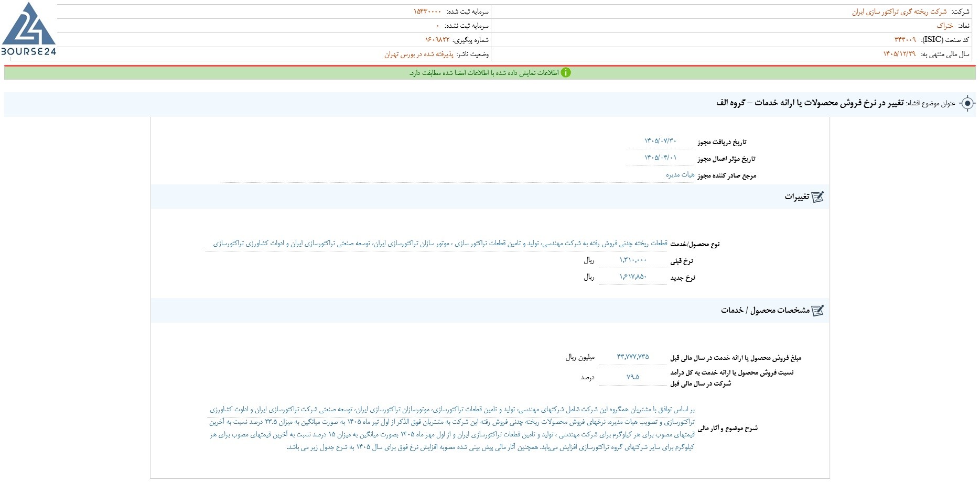Click tracking number ۱۶۰۹۸۲۲
Viewport: 980px width, 483px height.
click(x=437, y=40)
